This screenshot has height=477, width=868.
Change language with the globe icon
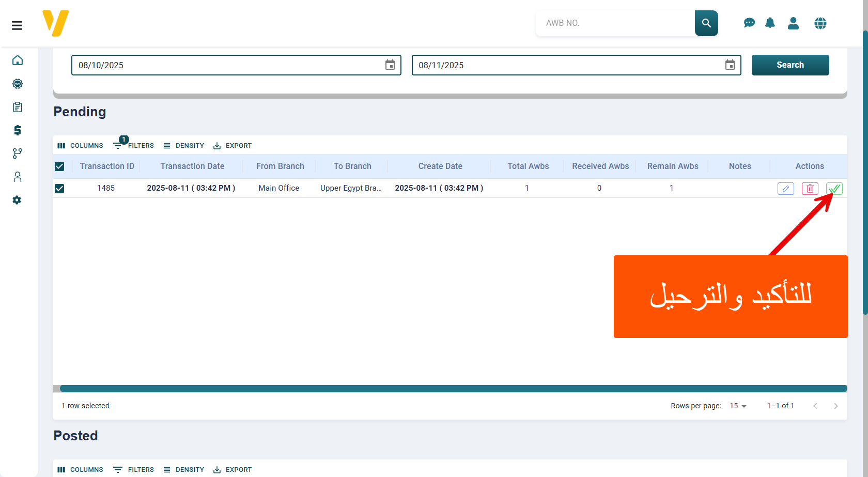point(820,23)
